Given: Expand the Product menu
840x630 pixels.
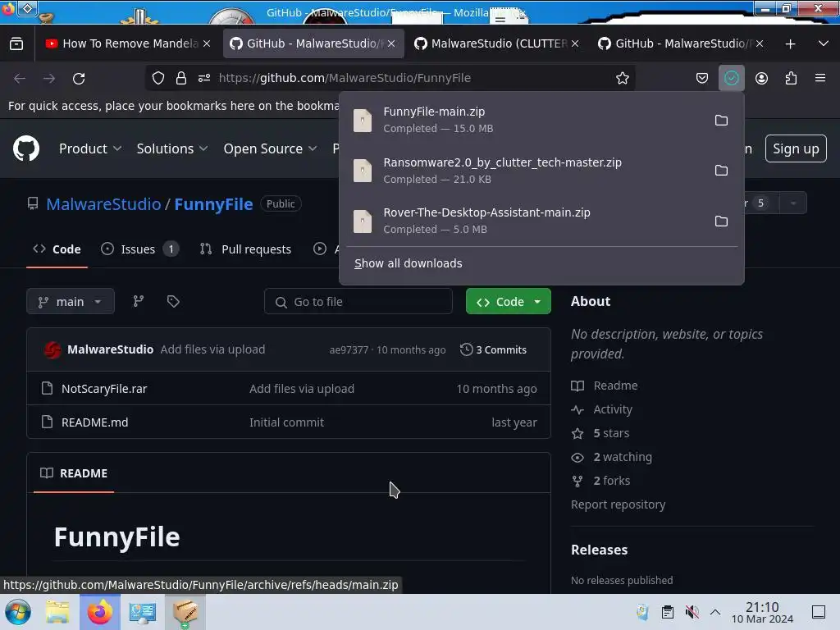Looking at the screenshot, I should click(90, 148).
